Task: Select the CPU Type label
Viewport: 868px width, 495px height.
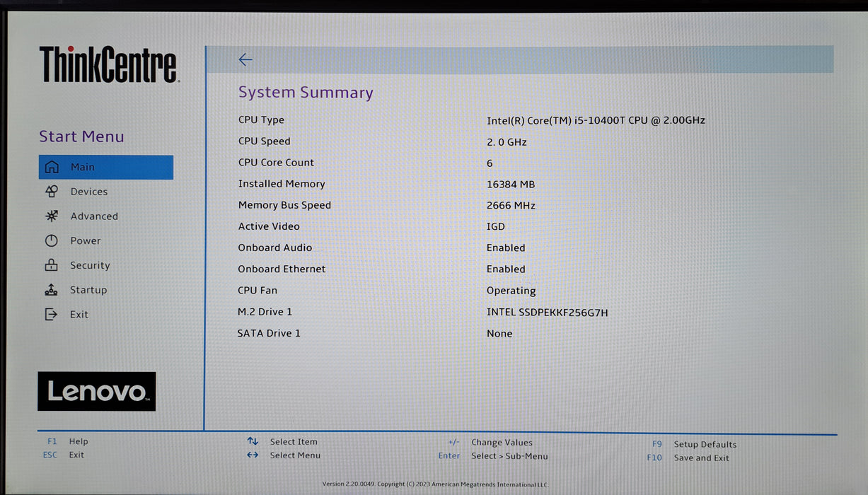Action: tap(261, 120)
